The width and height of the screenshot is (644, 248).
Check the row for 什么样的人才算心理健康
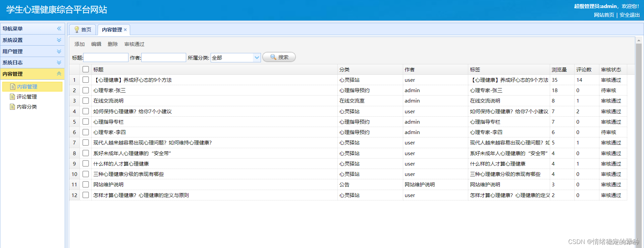[86, 164]
